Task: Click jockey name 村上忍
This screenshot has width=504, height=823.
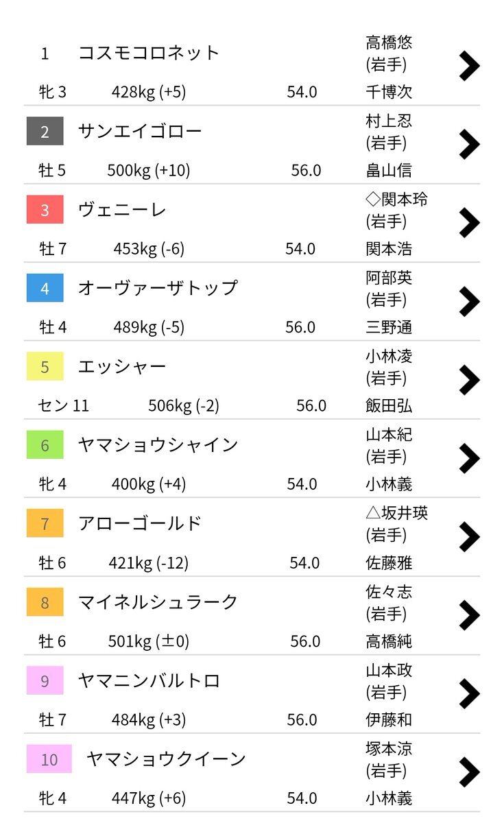Action: click(x=389, y=121)
